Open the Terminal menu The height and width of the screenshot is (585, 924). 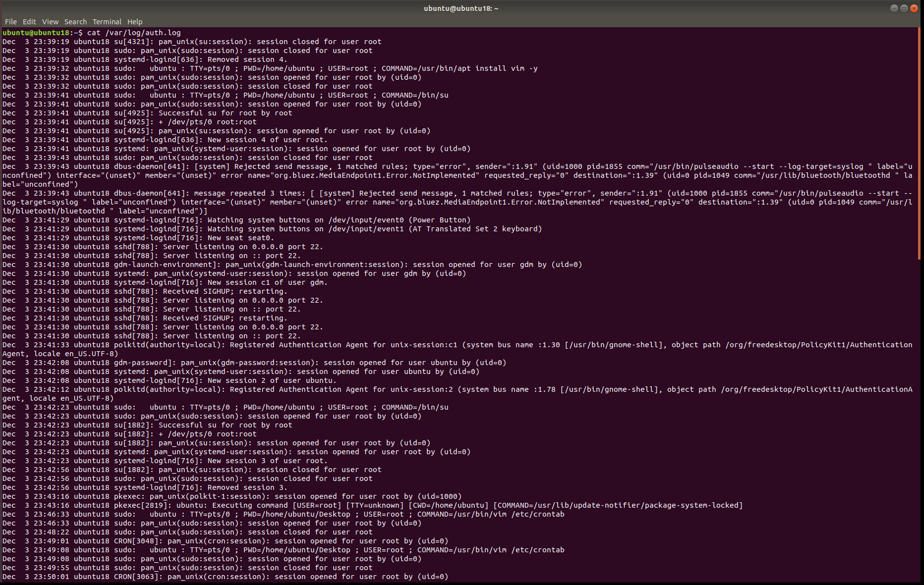tap(107, 22)
